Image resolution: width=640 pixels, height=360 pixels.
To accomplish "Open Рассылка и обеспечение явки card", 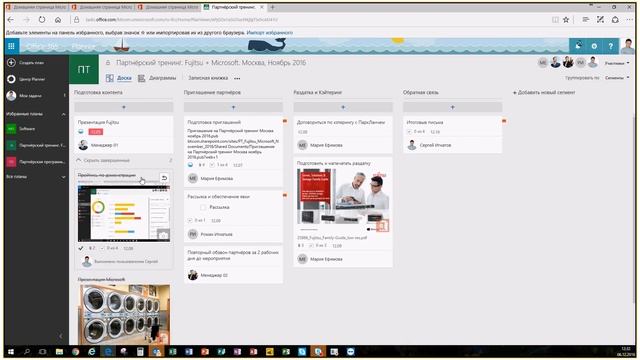I will tap(233, 216).
